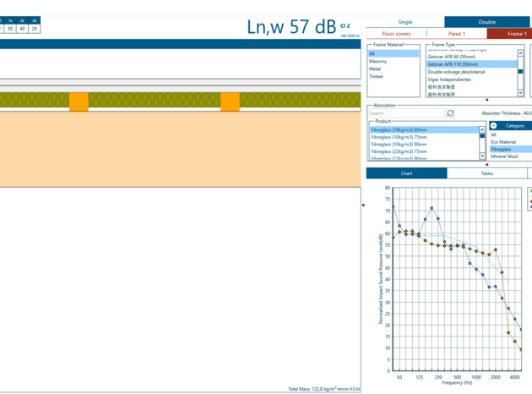
Task: Click red dot left of chart
Action: pos(363,205)
